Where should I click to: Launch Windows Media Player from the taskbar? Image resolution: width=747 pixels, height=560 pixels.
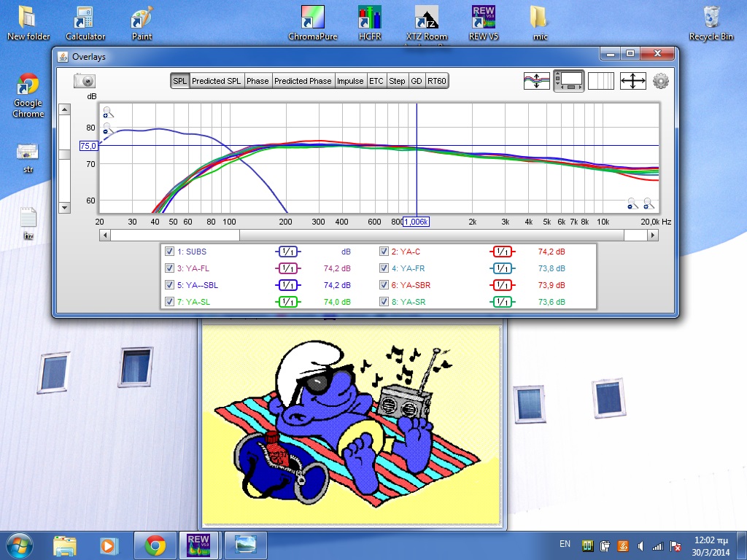[108, 545]
